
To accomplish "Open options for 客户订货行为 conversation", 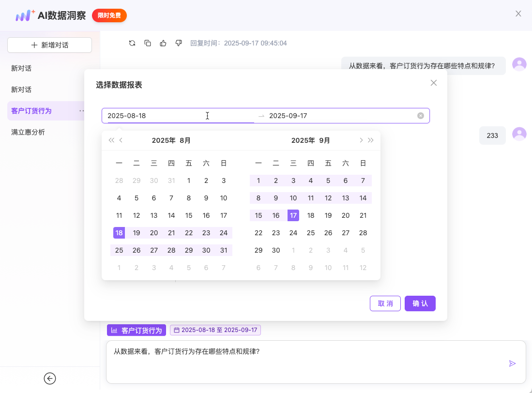I will click(81, 111).
